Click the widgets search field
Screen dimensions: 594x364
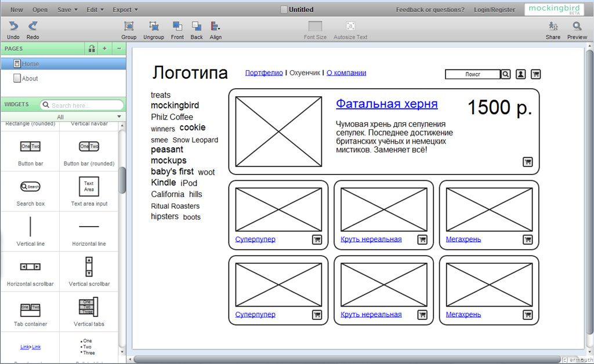tap(82, 105)
